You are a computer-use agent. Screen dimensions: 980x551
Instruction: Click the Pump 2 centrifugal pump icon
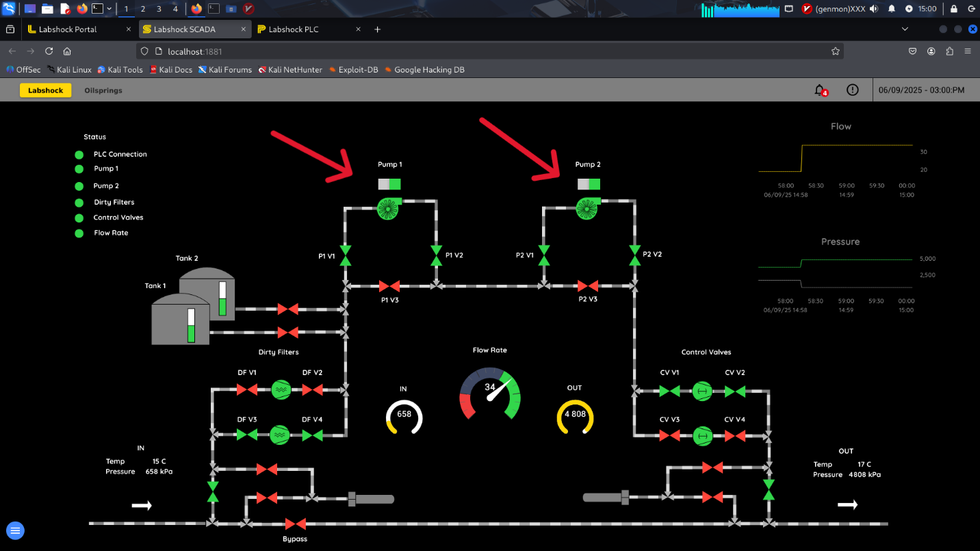(586, 209)
